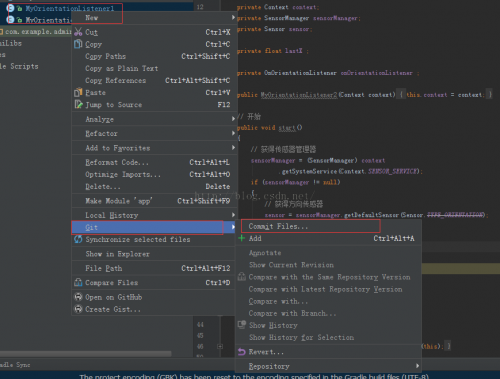Viewport: 500px width, 379px height.
Task: Click the Synchronize selected files icon
Action: click(78, 239)
